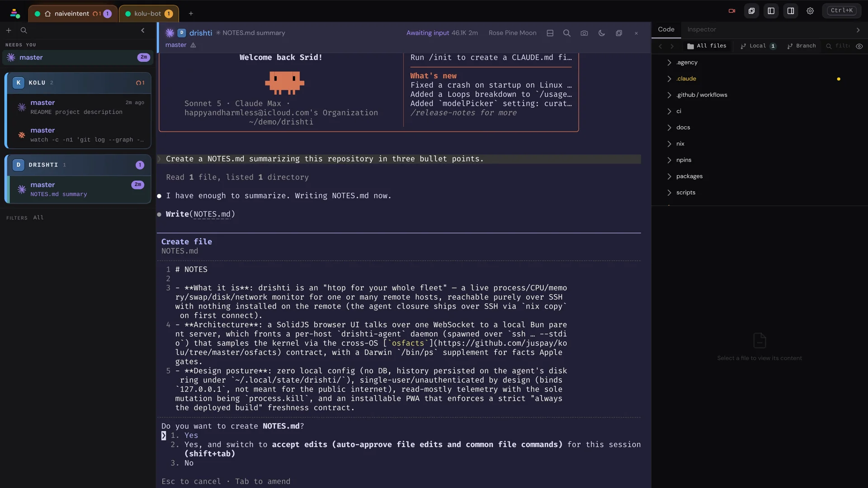Focus the file filter input
Viewport: 868px width, 488px height.
point(839,46)
